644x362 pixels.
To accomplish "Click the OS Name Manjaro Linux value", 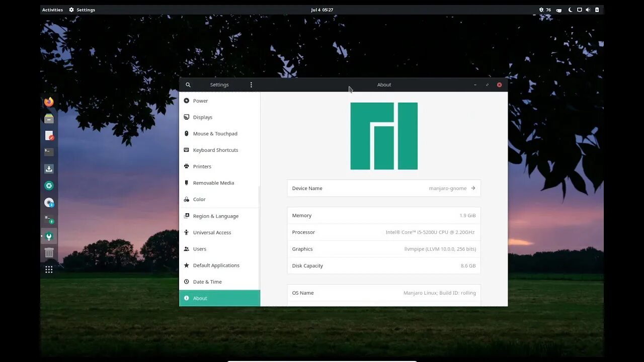I will [439, 293].
